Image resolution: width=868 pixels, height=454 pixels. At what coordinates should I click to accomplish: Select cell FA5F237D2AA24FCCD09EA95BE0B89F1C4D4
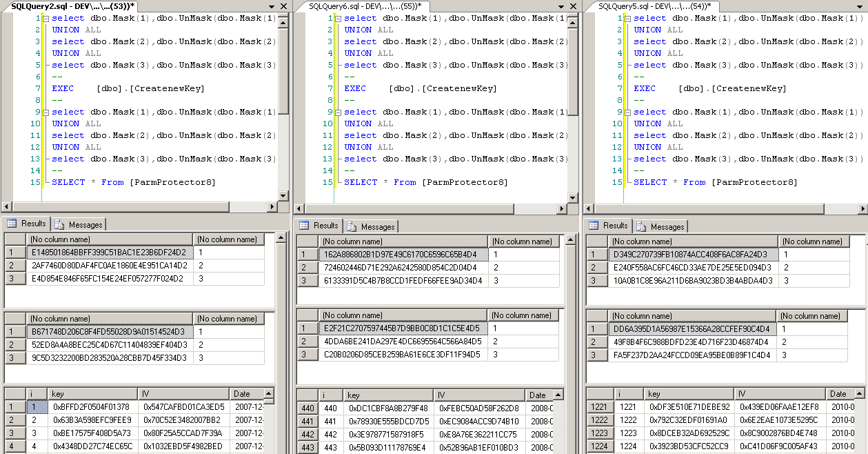(x=694, y=355)
